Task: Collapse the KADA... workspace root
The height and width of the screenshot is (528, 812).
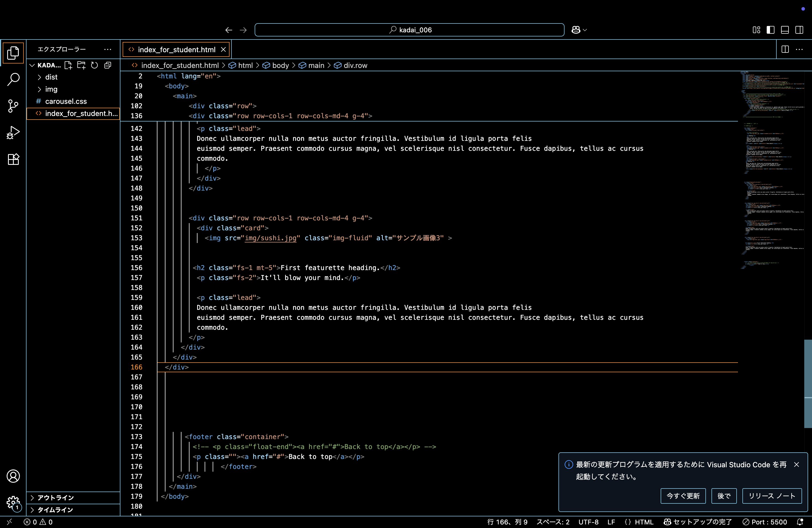Action: [x=32, y=65]
